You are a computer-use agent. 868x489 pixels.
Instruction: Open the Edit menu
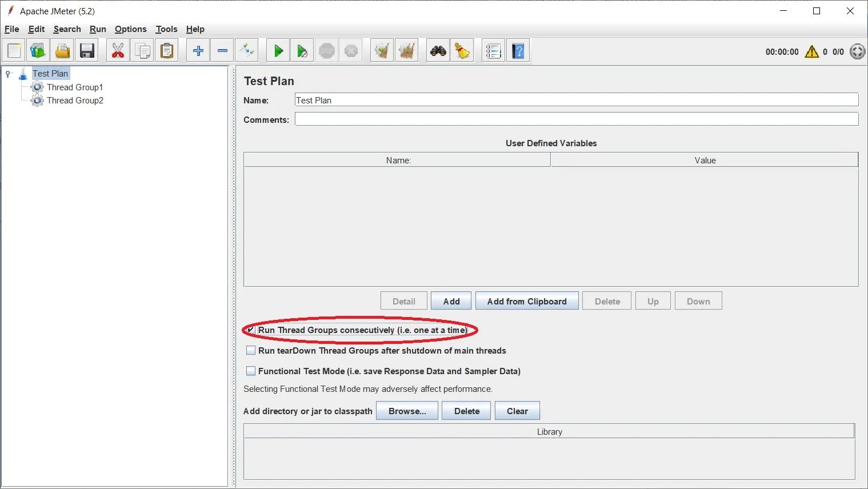(37, 29)
